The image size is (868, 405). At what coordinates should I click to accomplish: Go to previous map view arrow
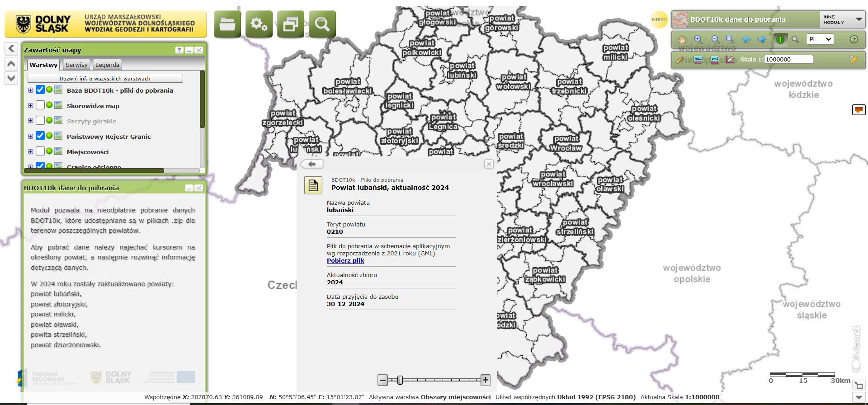tap(746, 39)
